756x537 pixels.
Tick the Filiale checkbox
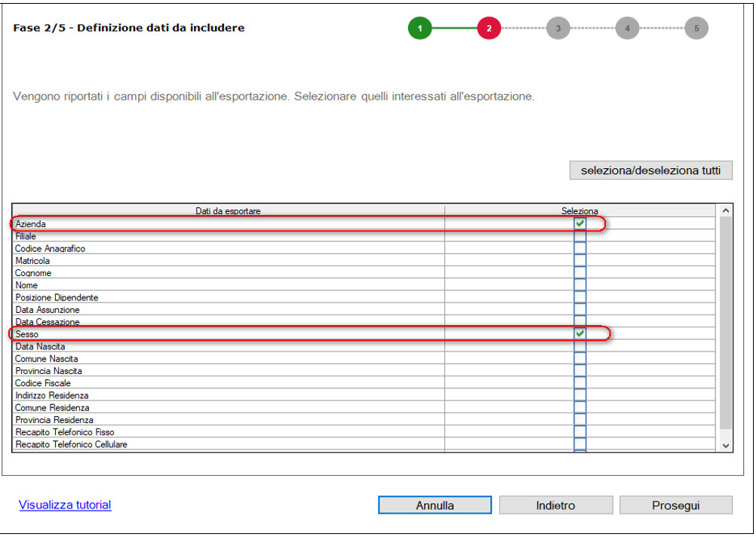tap(580, 236)
